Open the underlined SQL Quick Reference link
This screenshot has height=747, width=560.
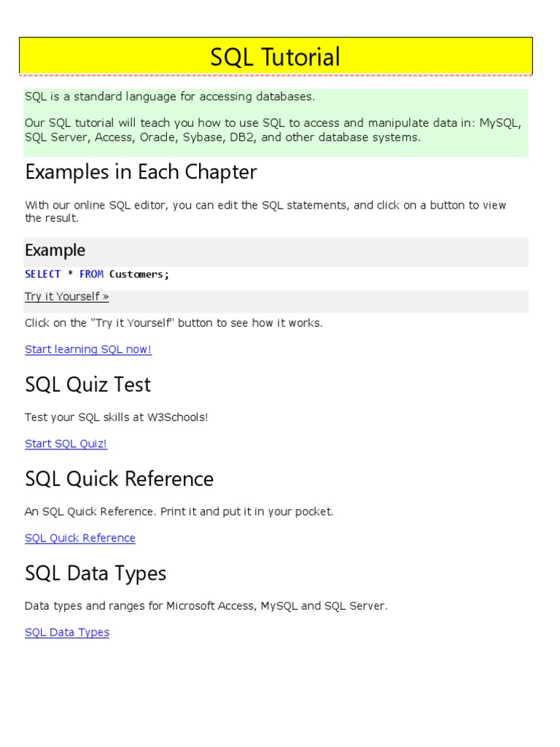[80, 538]
